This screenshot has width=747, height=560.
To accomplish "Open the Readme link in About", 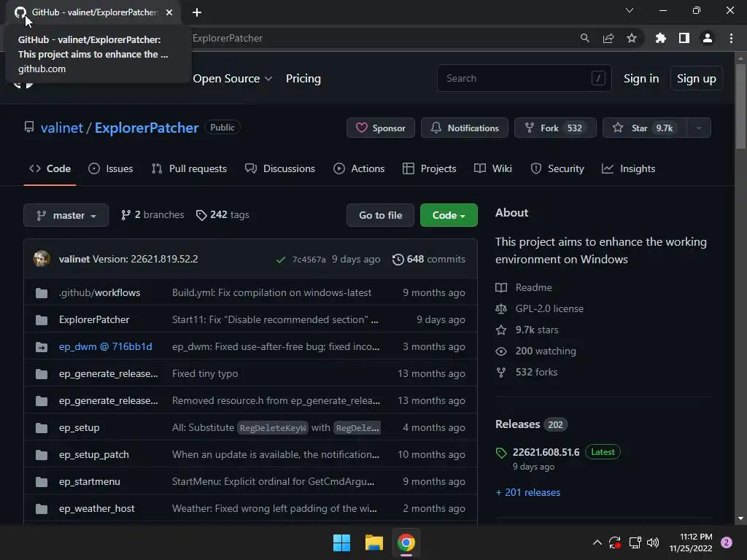I will click(524, 287).
